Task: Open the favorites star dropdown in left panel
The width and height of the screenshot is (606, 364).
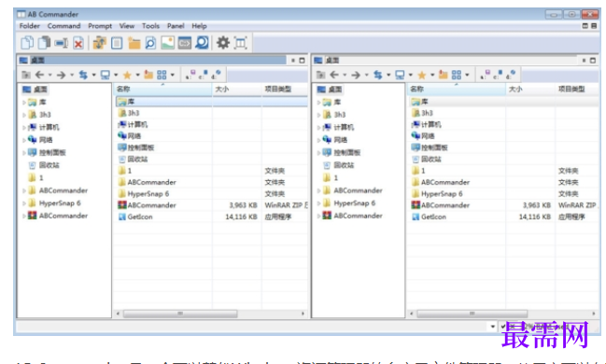Action: tap(137, 75)
